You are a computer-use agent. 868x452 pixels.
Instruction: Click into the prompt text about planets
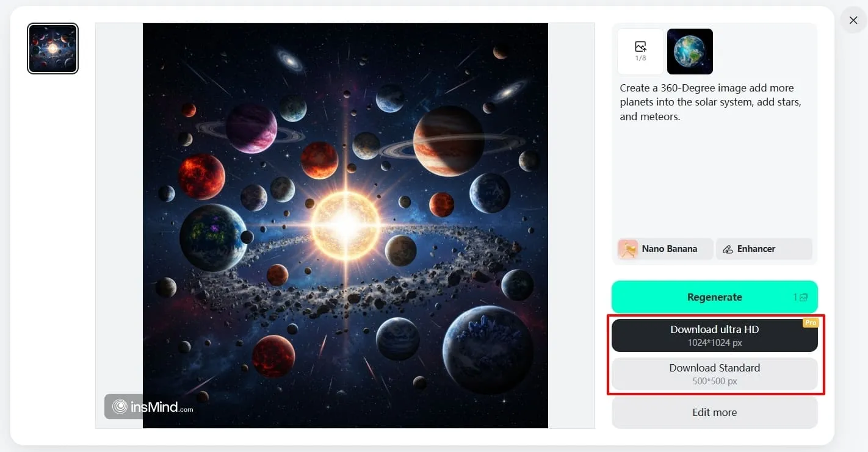click(711, 102)
